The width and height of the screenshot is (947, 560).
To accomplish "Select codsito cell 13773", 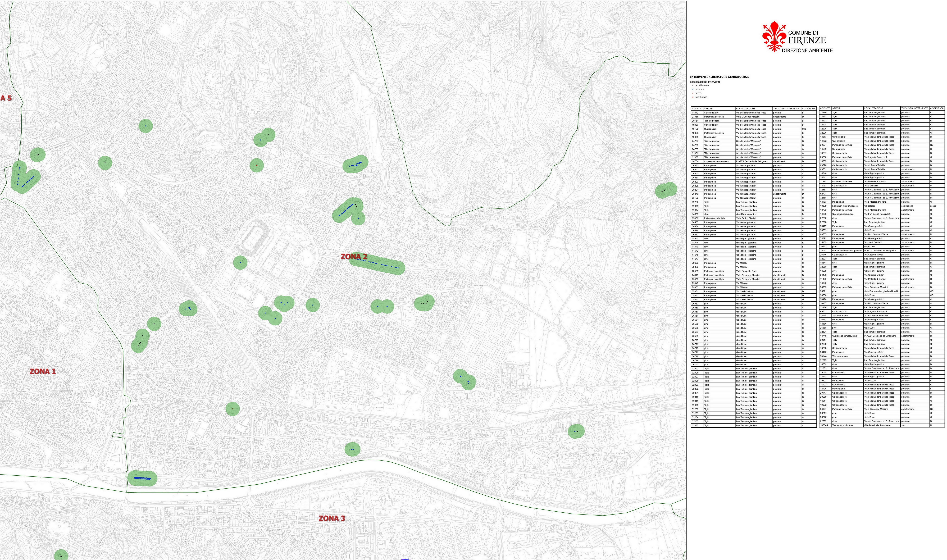I will coord(825,210).
